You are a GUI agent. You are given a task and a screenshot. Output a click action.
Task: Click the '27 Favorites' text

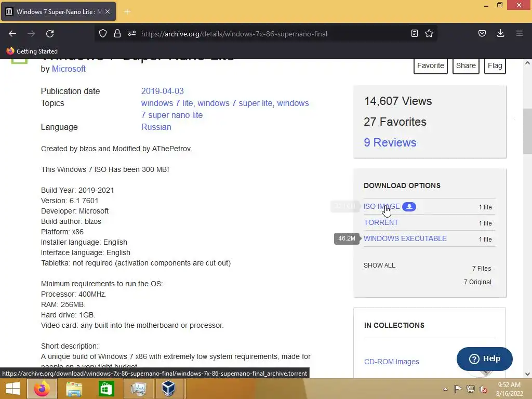(395, 122)
